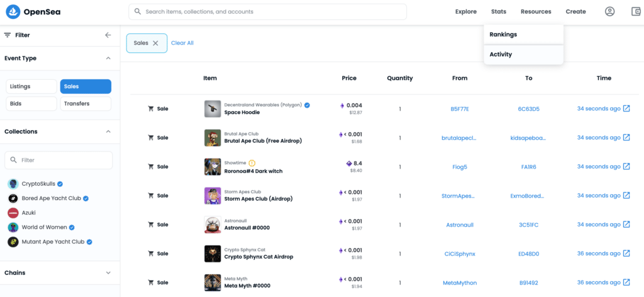644x297 pixels.
Task: Click the OpenSea logo
Action: 33,11
